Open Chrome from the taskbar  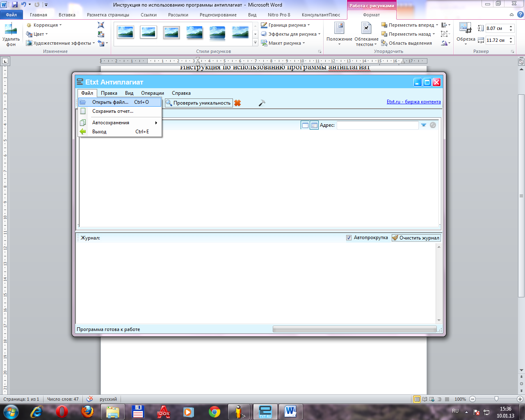coord(215,411)
